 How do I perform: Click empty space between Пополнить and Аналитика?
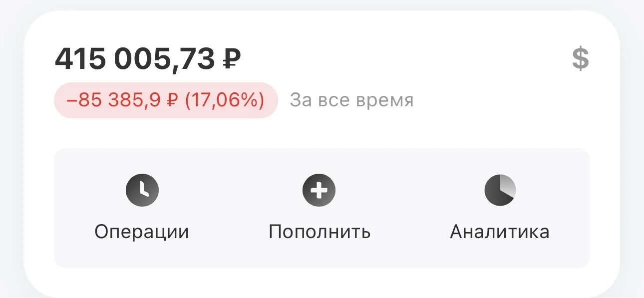pos(410,208)
